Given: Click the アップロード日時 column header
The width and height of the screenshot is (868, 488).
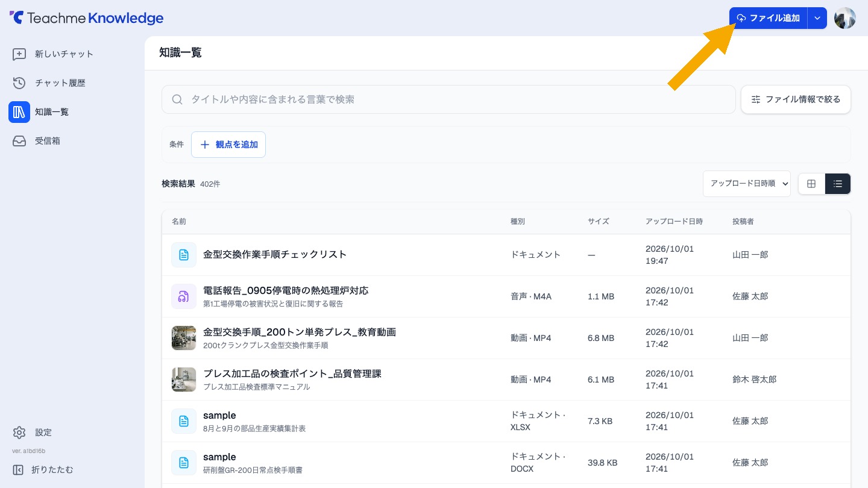Looking at the screenshot, I should [674, 222].
